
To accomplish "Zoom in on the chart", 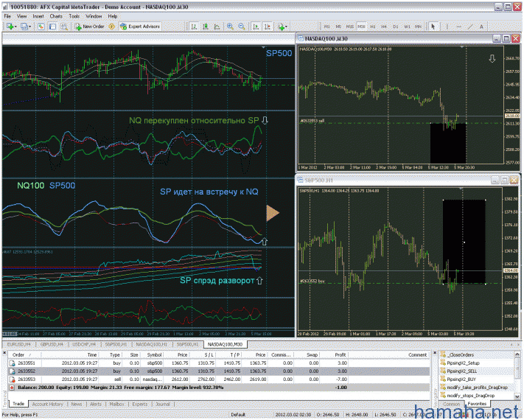I will [230, 27].
